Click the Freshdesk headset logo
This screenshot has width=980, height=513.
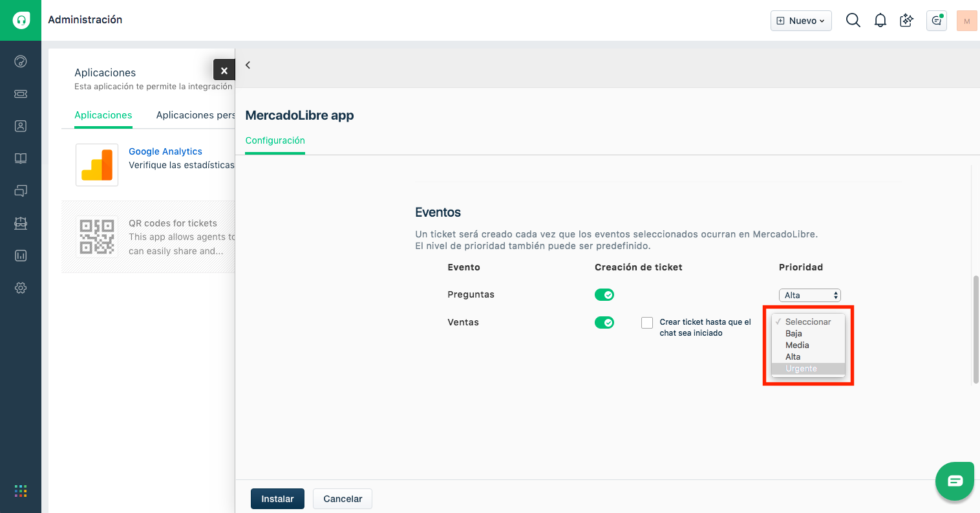pos(21,20)
